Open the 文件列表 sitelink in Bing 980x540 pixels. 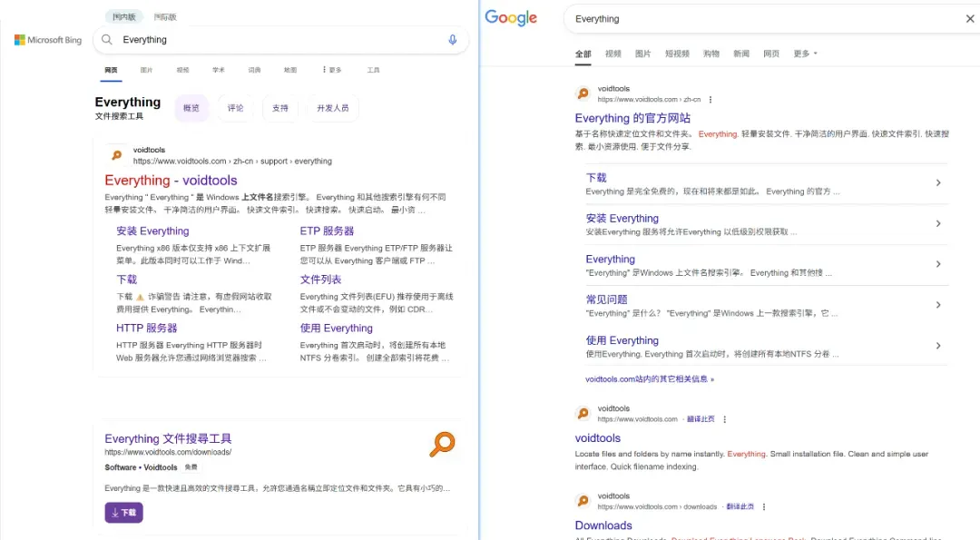[x=320, y=280]
